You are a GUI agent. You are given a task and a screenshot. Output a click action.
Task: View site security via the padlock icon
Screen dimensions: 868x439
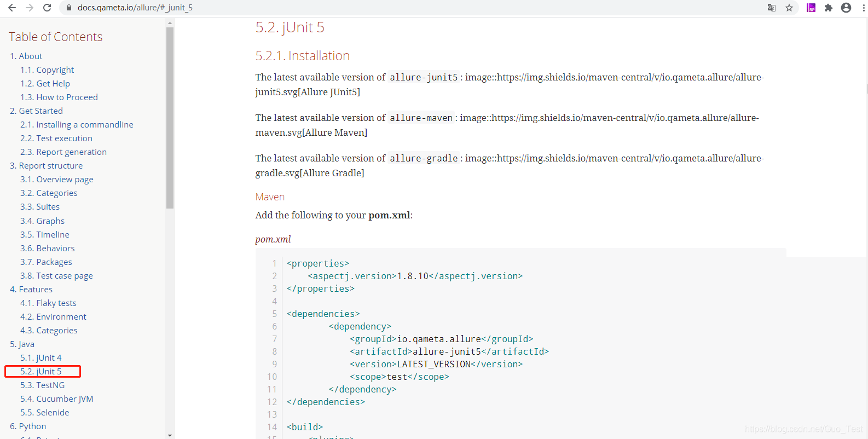[x=68, y=8]
